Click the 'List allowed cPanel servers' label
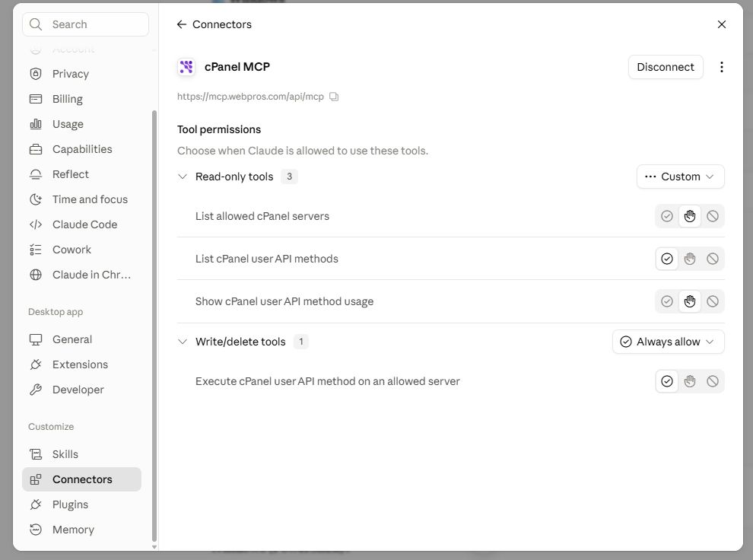Screen dimensions: 753x560 262,216
